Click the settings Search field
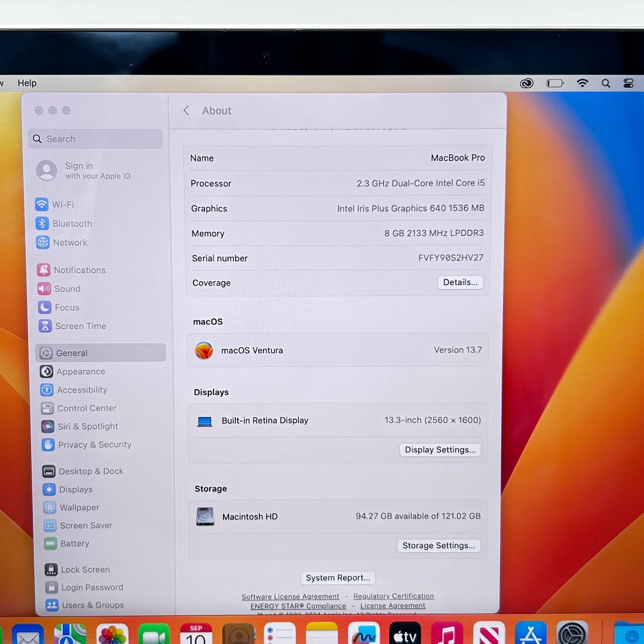 click(95, 139)
